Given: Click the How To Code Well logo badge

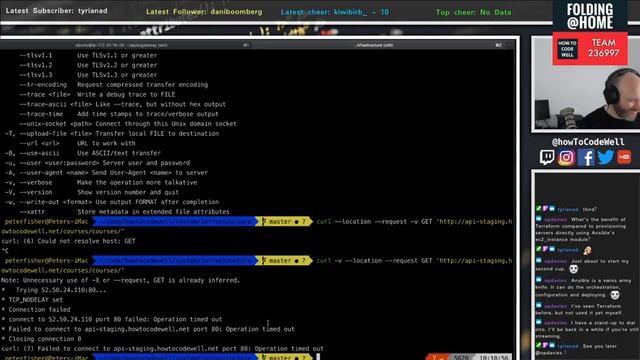Looking at the screenshot, I should tap(567, 49).
